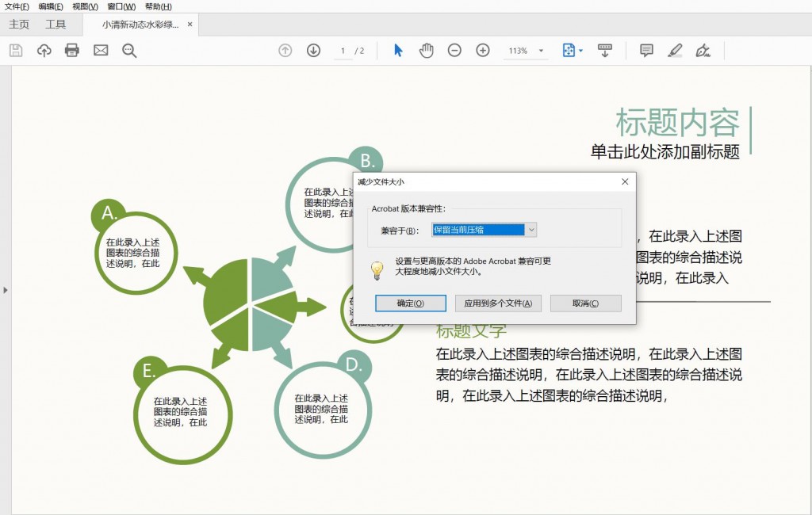Click the Fit page icon
Image resolution: width=812 pixels, height=515 pixels.
569,50
